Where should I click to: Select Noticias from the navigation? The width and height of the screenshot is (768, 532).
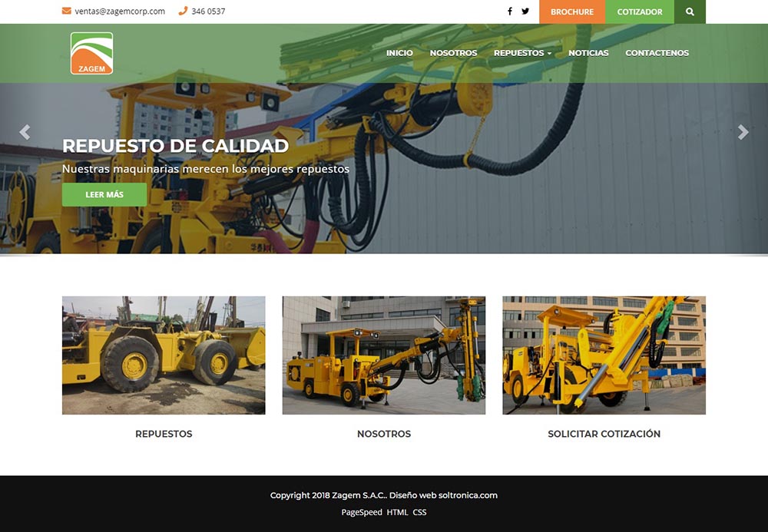point(588,53)
